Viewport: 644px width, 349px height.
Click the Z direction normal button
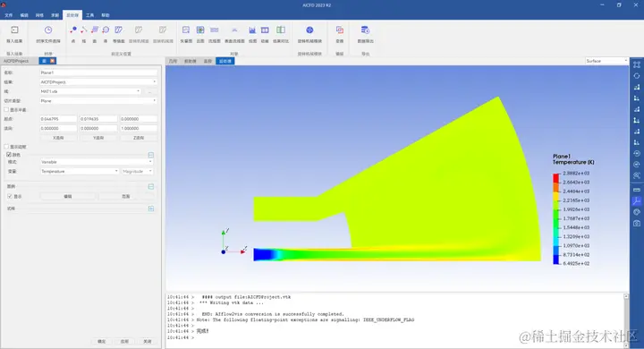point(139,138)
